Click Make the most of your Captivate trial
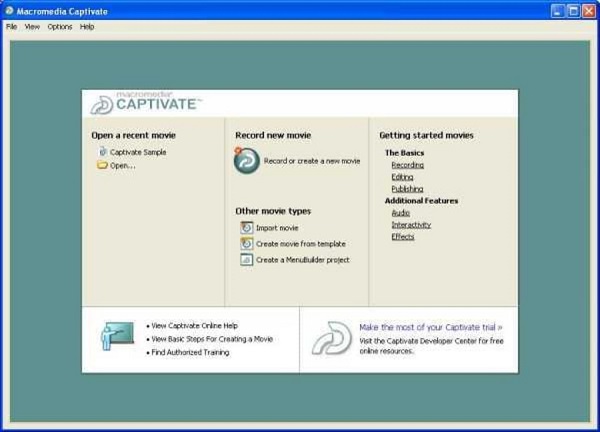This screenshot has width=600, height=432. click(430, 327)
